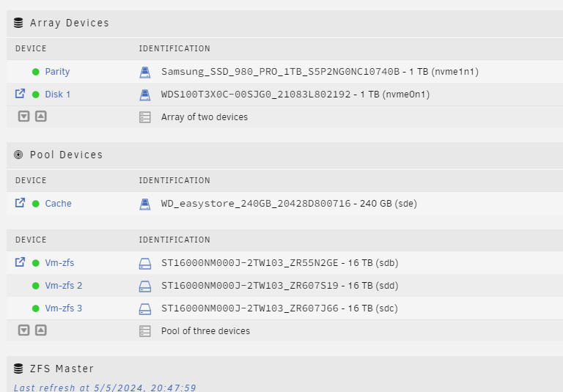This screenshot has height=392, width=563.
Task: Click IDENTIFICATION header above the Vm-zfs rows
Action: (x=174, y=240)
